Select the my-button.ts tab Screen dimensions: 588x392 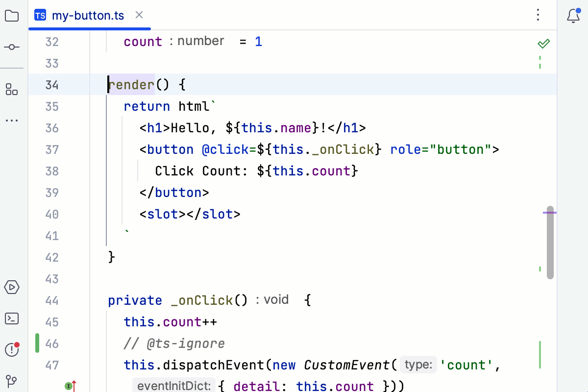[88, 15]
